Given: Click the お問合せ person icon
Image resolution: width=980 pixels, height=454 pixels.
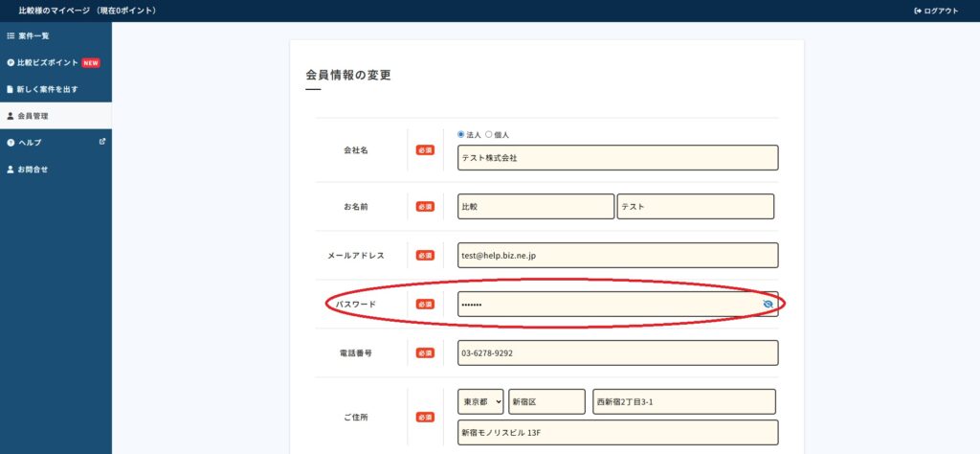Looking at the screenshot, I should [x=11, y=170].
